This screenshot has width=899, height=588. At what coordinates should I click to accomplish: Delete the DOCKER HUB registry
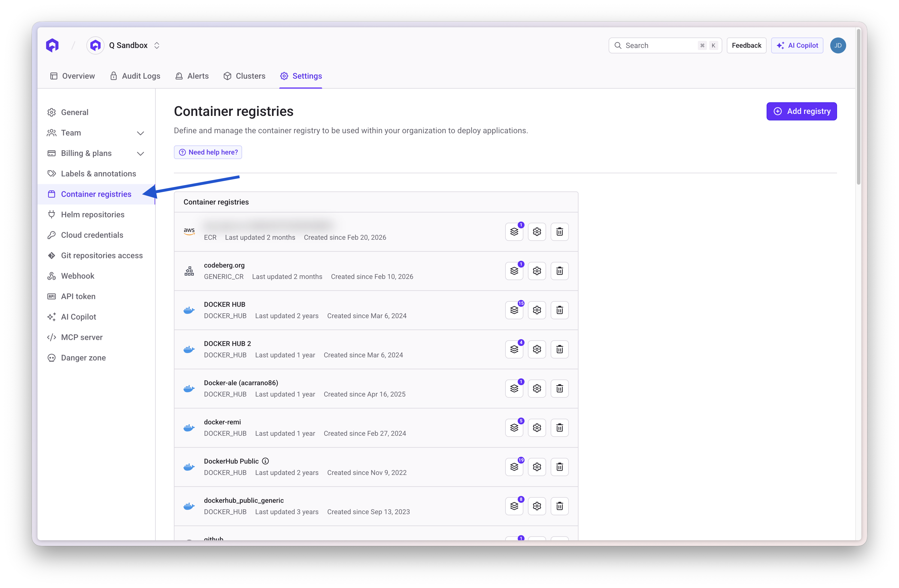(559, 310)
